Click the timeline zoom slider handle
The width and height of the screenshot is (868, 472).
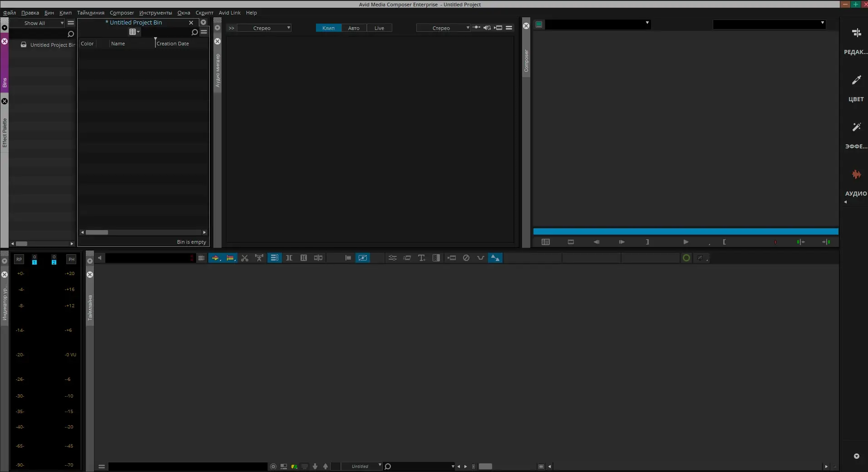pyautogui.click(x=485, y=466)
